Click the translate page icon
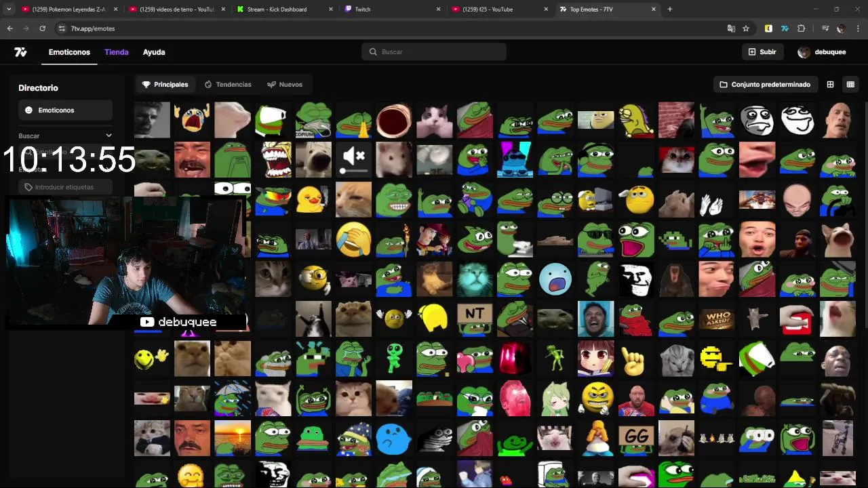This screenshot has width=868, height=488. (731, 28)
